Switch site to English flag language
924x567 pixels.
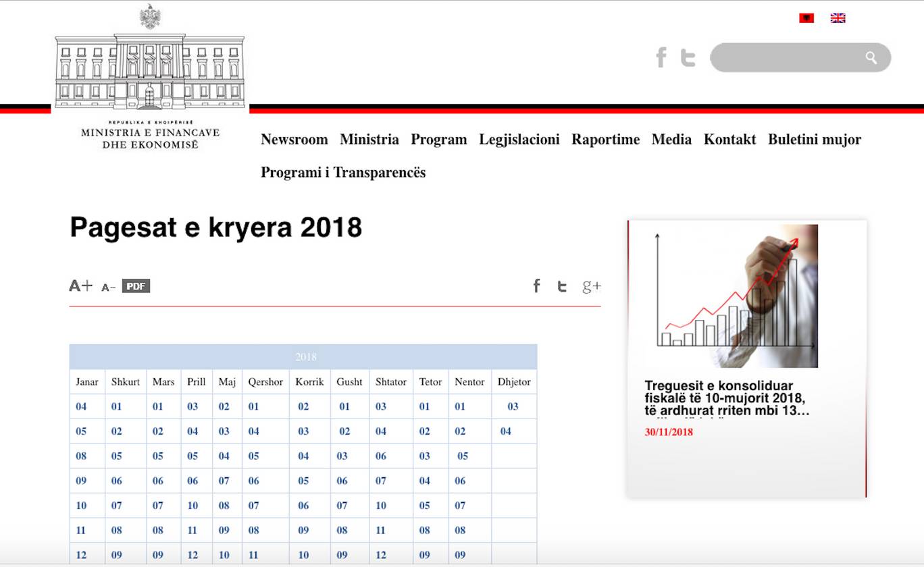pyautogui.click(x=838, y=18)
